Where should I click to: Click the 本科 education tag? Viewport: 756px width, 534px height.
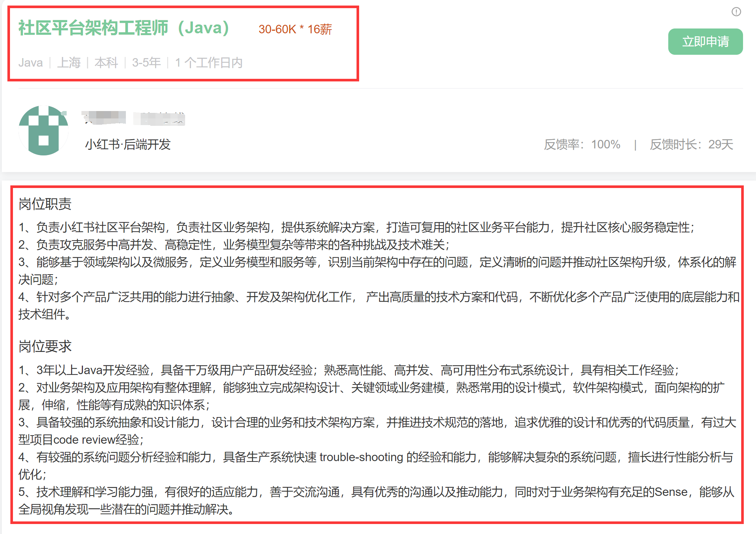coord(106,63)
